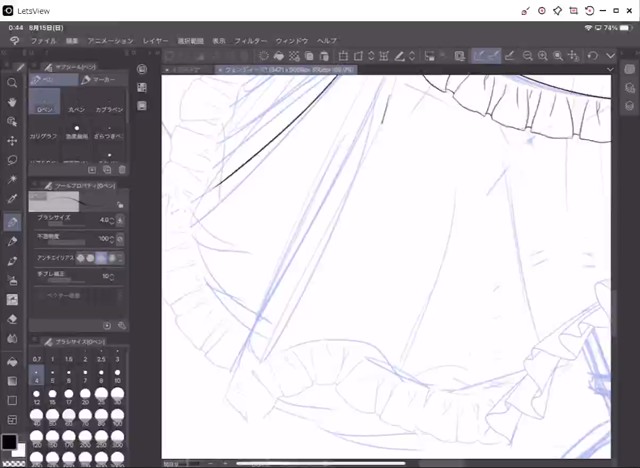Select the Eraser tool
The image size is (640, 468).
click(12, 319)
